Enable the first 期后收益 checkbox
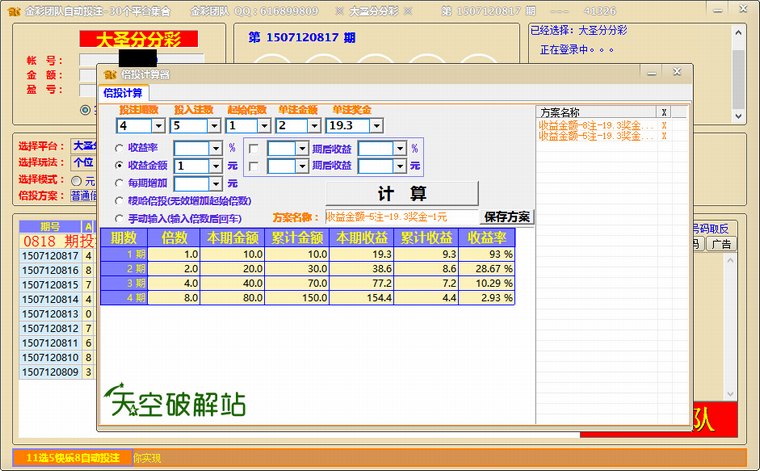This screenshot has width=760, height=471. pos(254,148)
